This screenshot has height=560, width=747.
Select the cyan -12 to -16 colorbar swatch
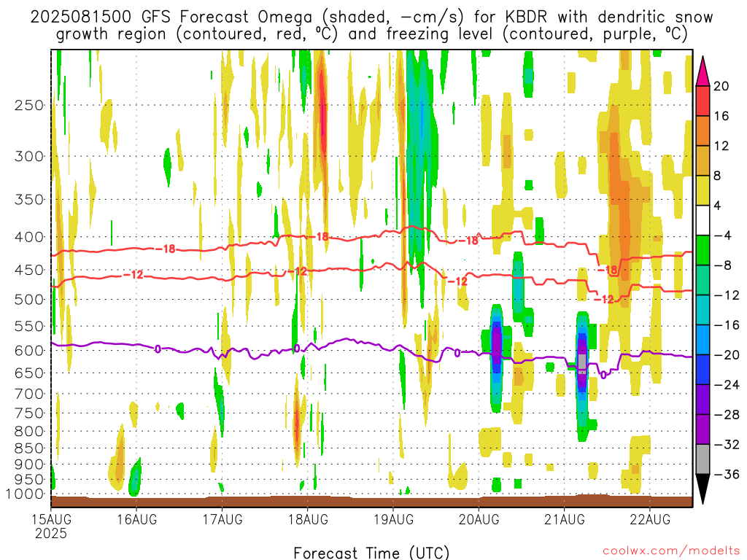703,310
